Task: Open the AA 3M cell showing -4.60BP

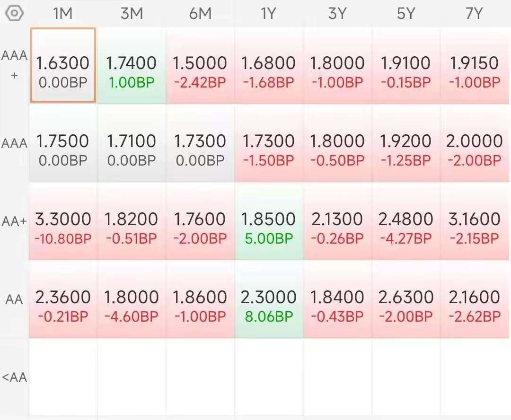Action: tap(132, 300)
